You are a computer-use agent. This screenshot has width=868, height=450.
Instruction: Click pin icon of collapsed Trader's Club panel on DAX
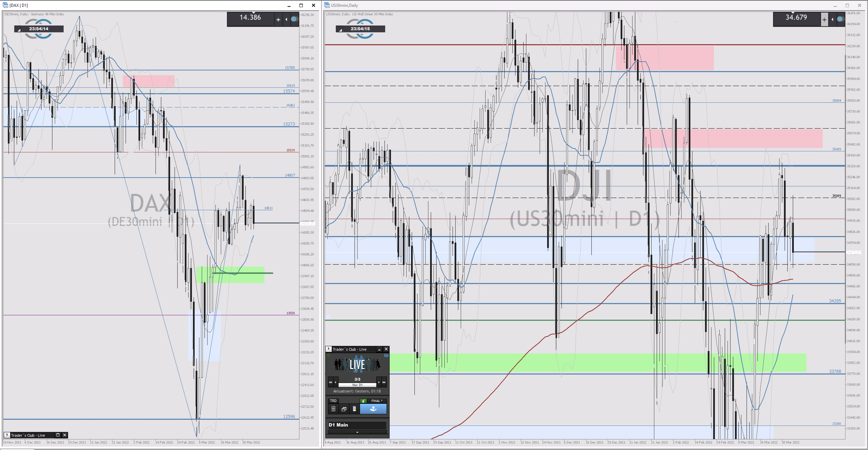(x=7, y=435)
